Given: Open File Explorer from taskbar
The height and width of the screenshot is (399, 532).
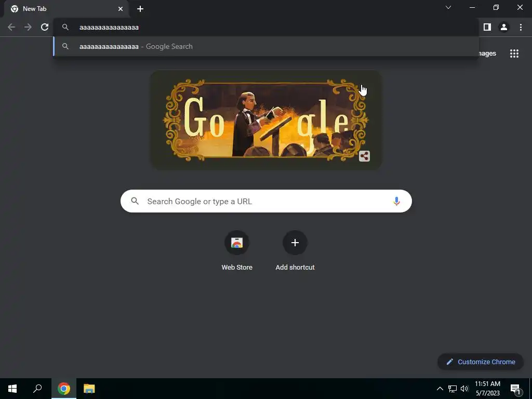Looking at the screenshot, I should point(89,389).
